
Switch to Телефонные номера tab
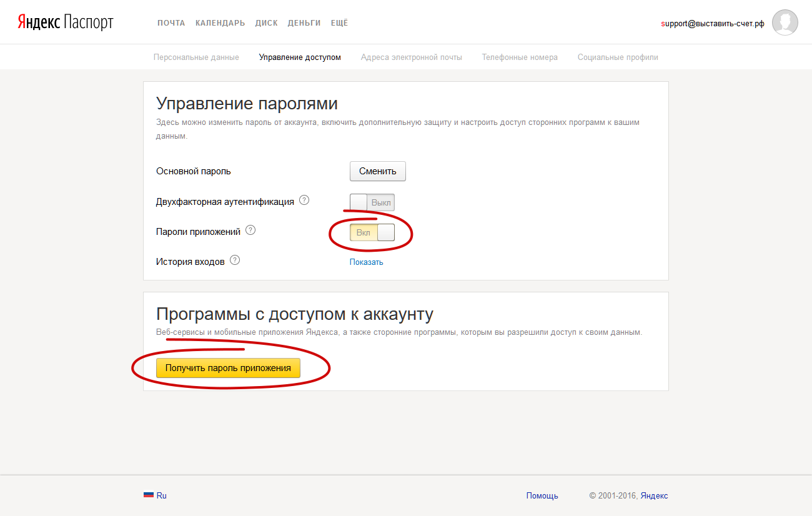coord(520,57)
